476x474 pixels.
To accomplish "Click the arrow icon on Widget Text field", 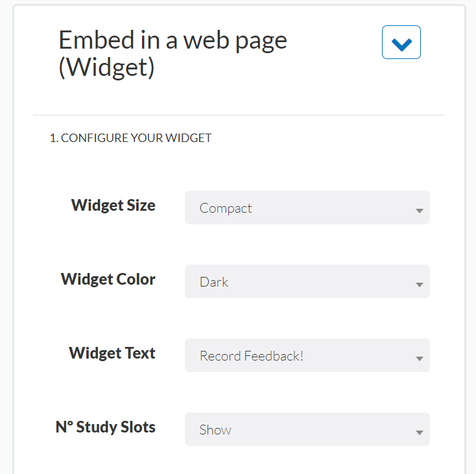I will (419, 359).
